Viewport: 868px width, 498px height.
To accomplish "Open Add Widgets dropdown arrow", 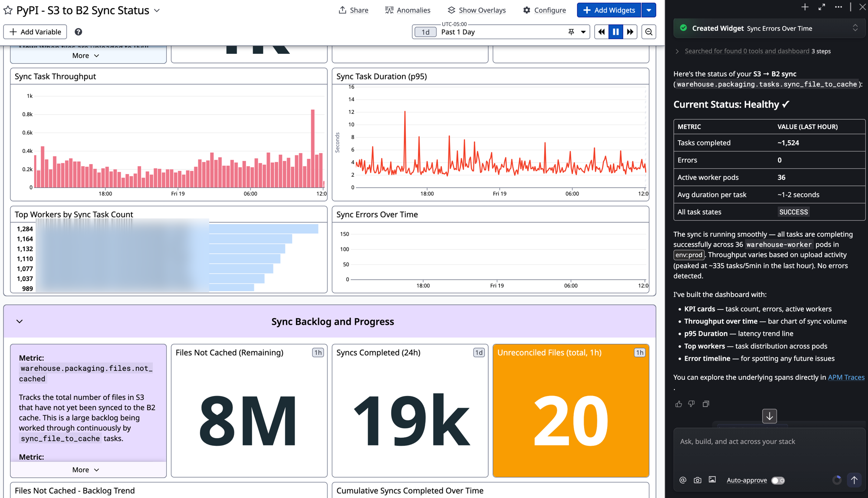I will click(x=649, y=10).
